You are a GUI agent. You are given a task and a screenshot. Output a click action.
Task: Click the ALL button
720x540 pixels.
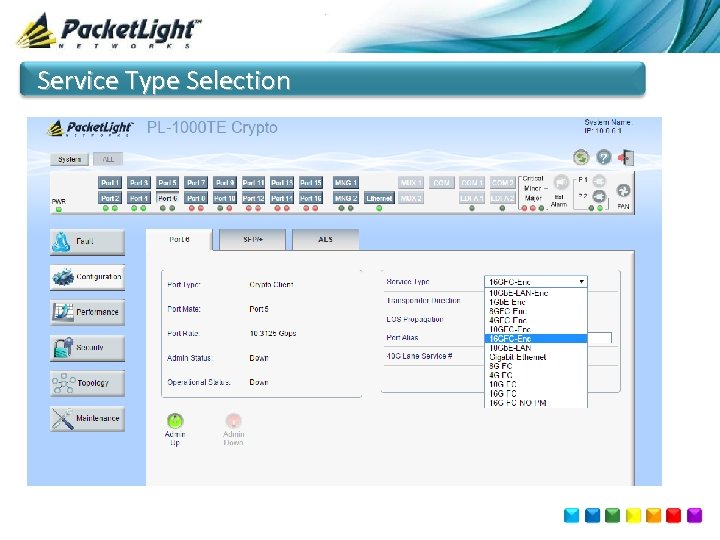pyautogui.click(x=108, y=159)
